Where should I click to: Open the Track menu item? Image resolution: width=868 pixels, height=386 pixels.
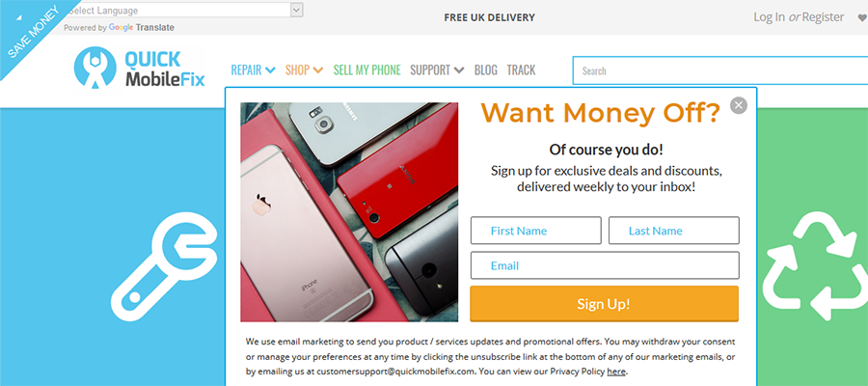521,69
